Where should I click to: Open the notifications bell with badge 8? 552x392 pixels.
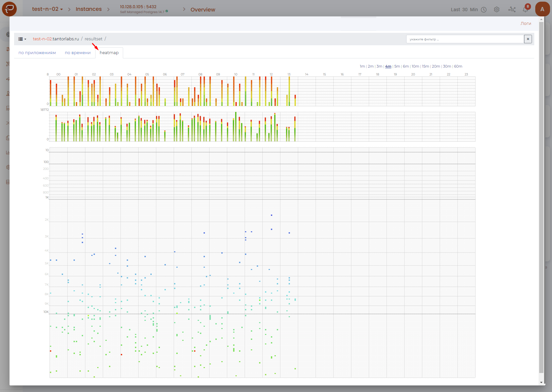click(x=525, y=9)
